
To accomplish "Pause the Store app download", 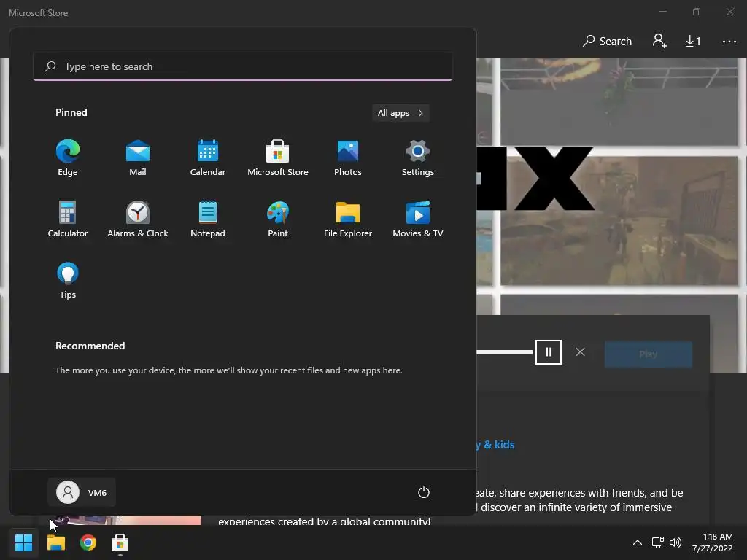I will pyautogui.click(x=549, y=352).
